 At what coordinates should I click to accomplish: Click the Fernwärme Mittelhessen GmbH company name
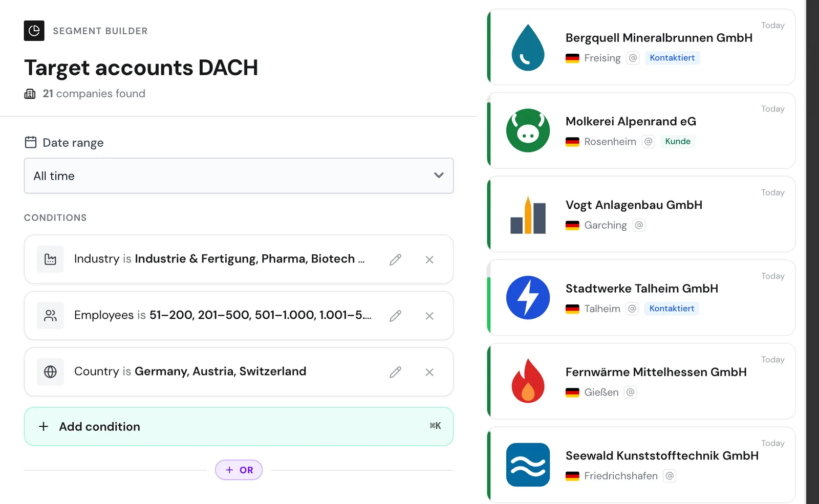click(x=656, y=372)
